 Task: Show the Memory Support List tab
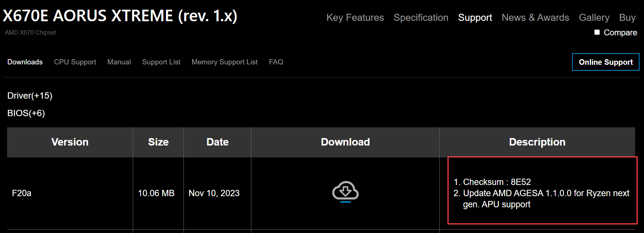coord(224,62)
